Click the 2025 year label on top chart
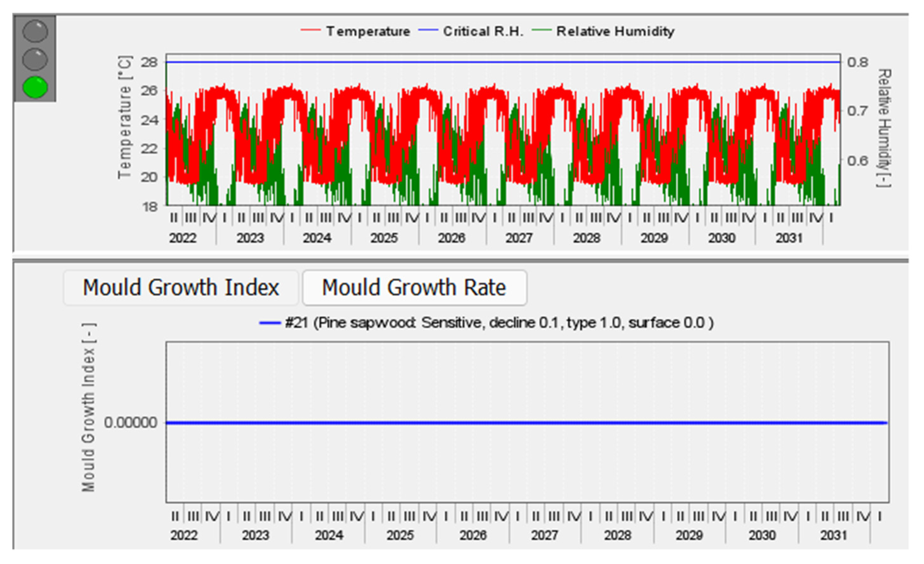 click(384, 238)
